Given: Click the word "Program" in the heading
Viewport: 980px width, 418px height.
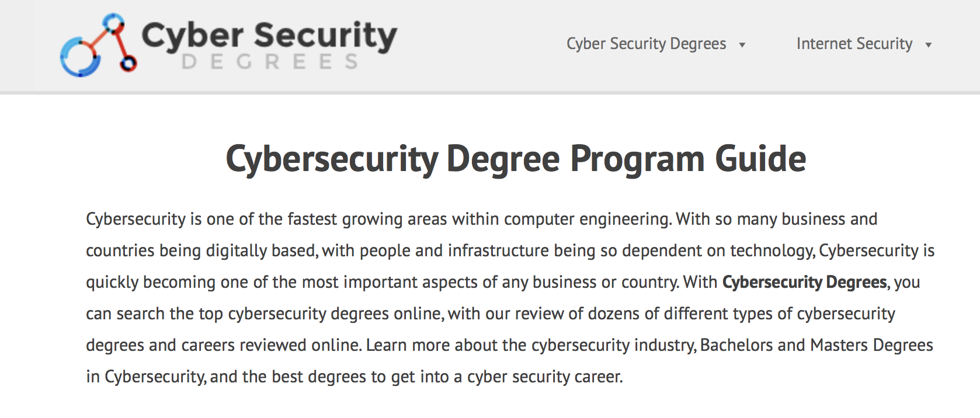Looking at the screenshot, I should (x=638, y=159).
